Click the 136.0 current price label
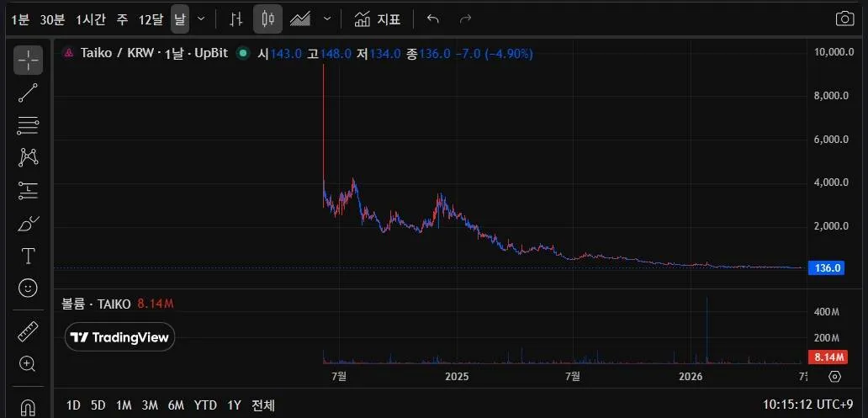This screenshot has height=418, width=868. (x=826, y=268)
